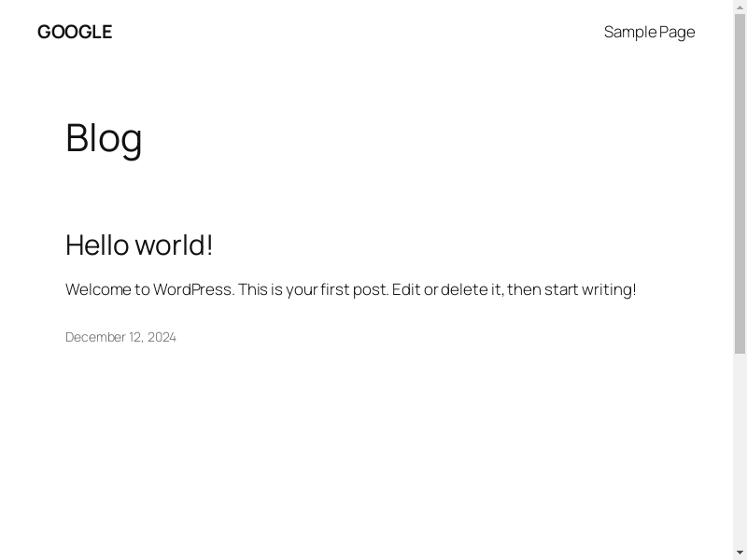Click the phrase "first post" in excerpt

[354, 289]
